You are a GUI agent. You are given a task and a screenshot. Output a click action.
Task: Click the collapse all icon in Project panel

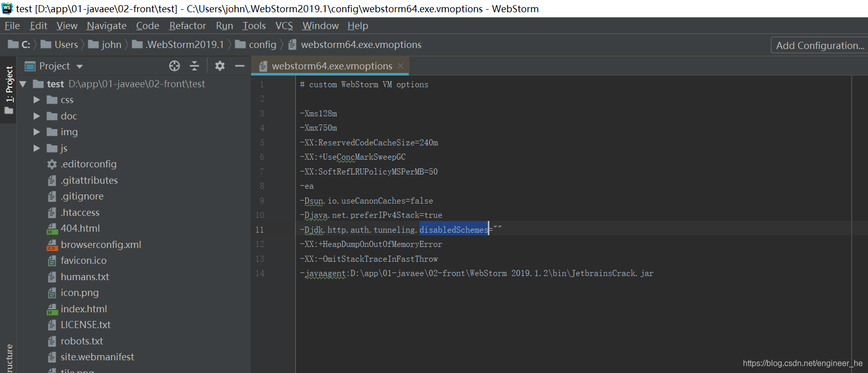[x=194, y=66]
